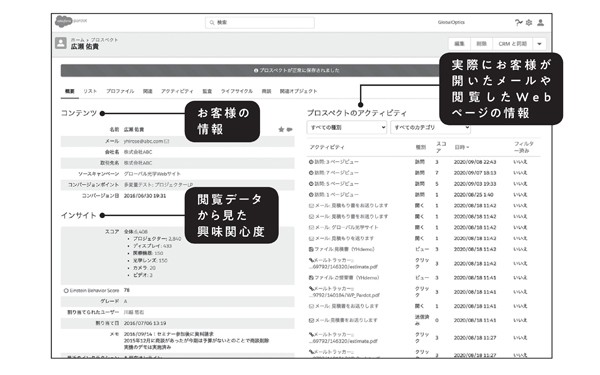Click link icon of the WP_Pardot.pdf tracker row
Image resolution: width=600 pixels, height=375 pixels.
coord(311,288)
